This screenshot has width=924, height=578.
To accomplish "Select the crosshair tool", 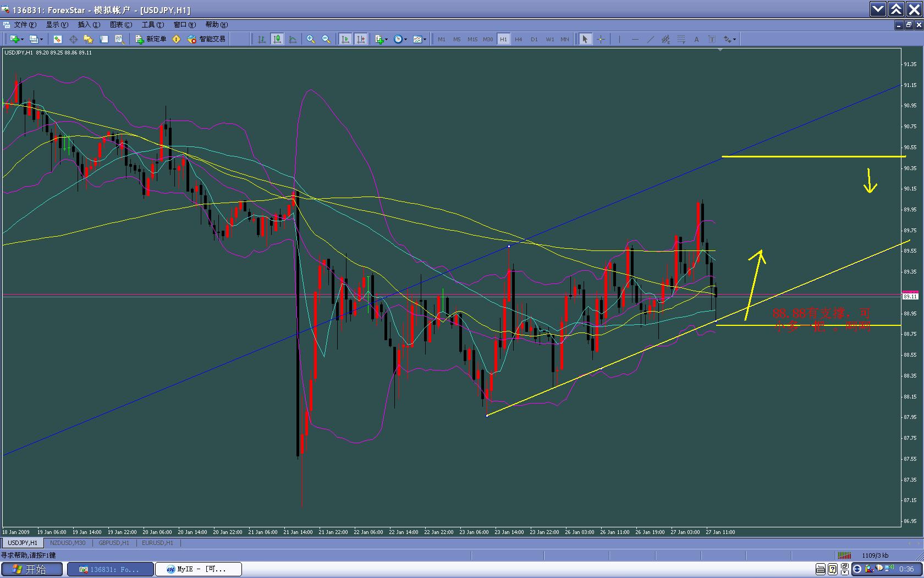I will (x=601, y=39).
